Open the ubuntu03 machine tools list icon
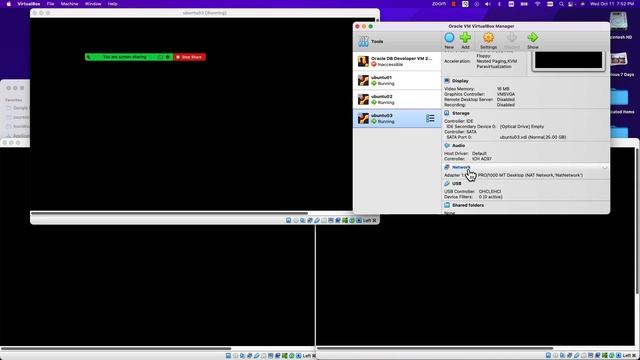This screenshot has height=360, width=640. click(430, 118)
